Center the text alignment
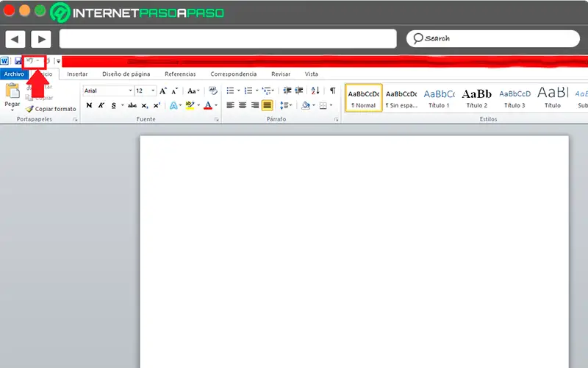Image resolution: width=588 pixels, height=368 pixels. (243, 105)
